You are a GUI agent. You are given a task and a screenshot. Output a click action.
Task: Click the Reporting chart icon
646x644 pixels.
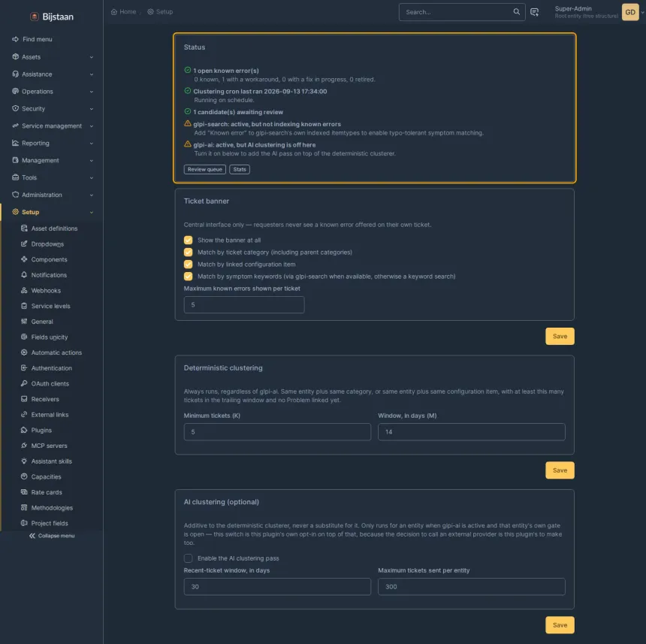tap(15, 143)
